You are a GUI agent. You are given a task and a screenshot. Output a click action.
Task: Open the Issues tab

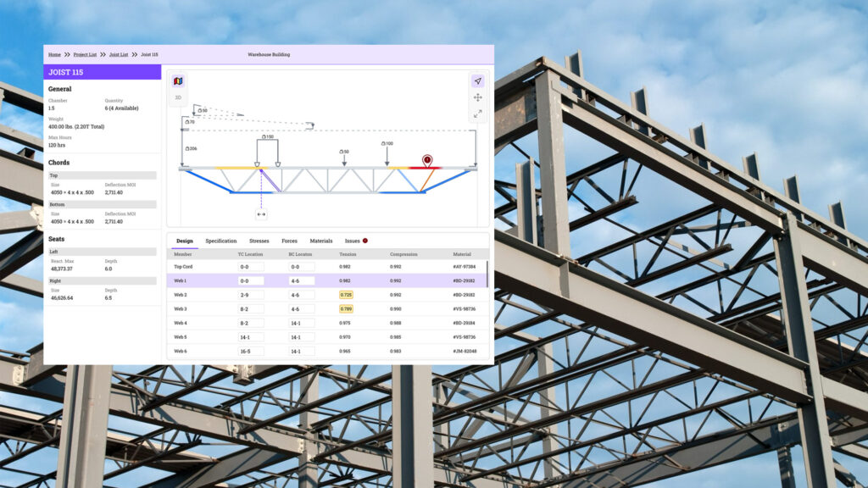click(x=353, y=241)
